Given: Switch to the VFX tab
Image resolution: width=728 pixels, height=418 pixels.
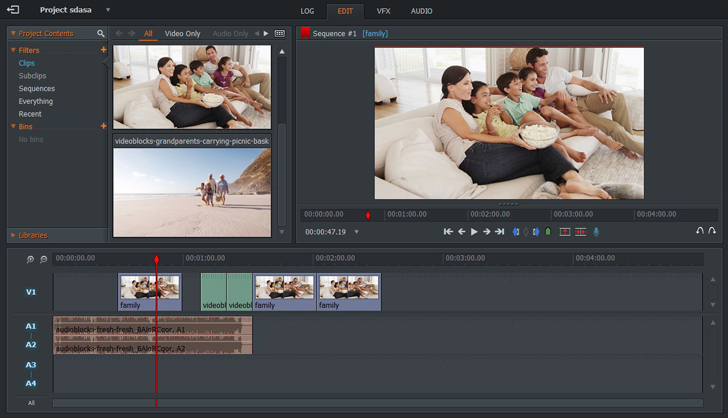Looking at the screenshot, I should coord(383,11).
